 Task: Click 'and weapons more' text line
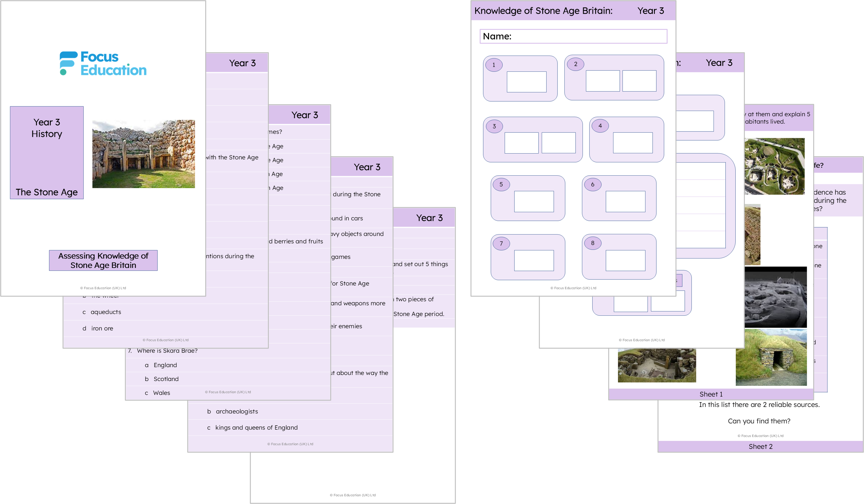[x=358, y=304]
